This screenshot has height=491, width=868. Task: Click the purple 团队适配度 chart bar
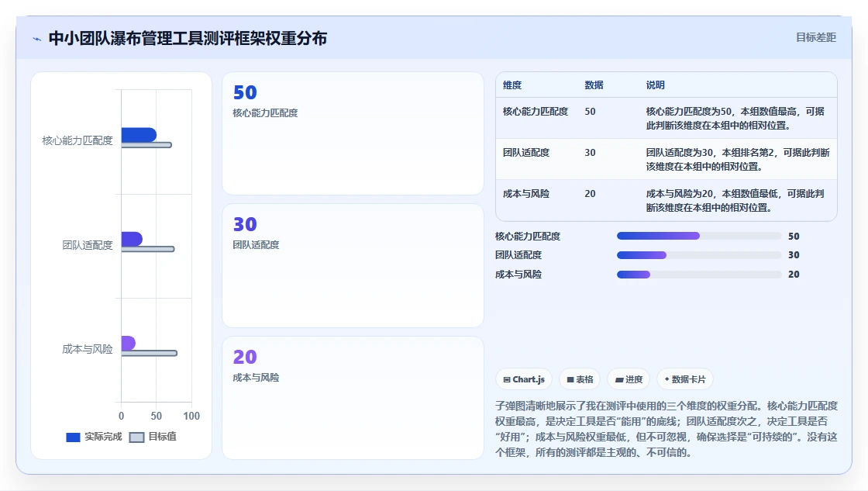[132, 239]
